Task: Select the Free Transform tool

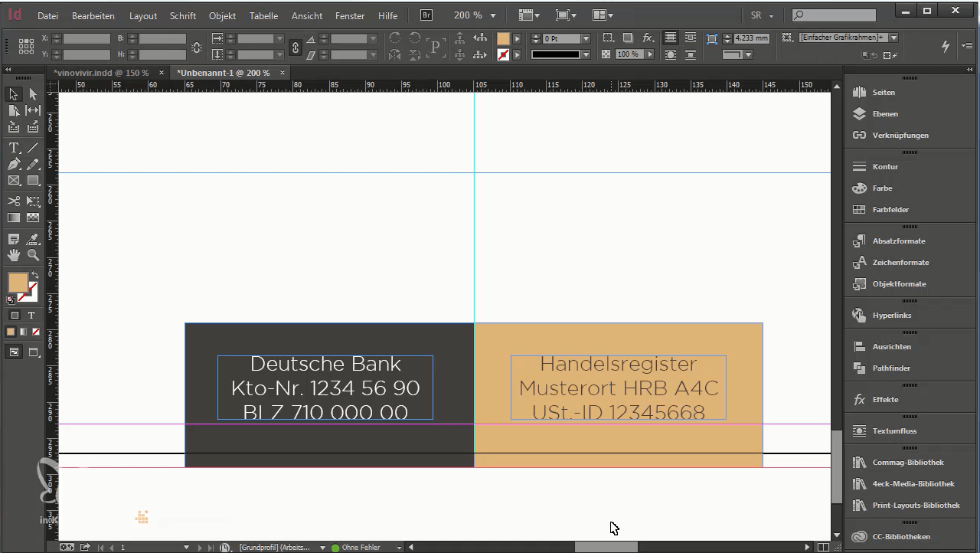Action: (x=33, y=201)
